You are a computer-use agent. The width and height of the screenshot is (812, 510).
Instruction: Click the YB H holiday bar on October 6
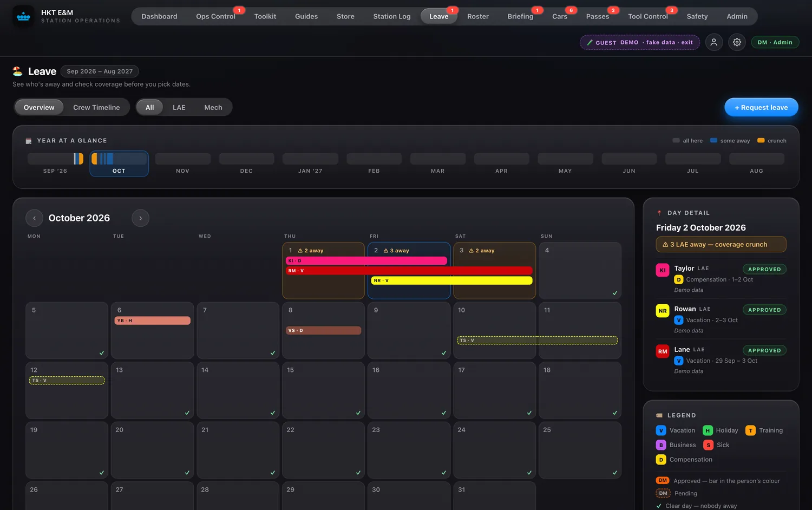point(152,321)
